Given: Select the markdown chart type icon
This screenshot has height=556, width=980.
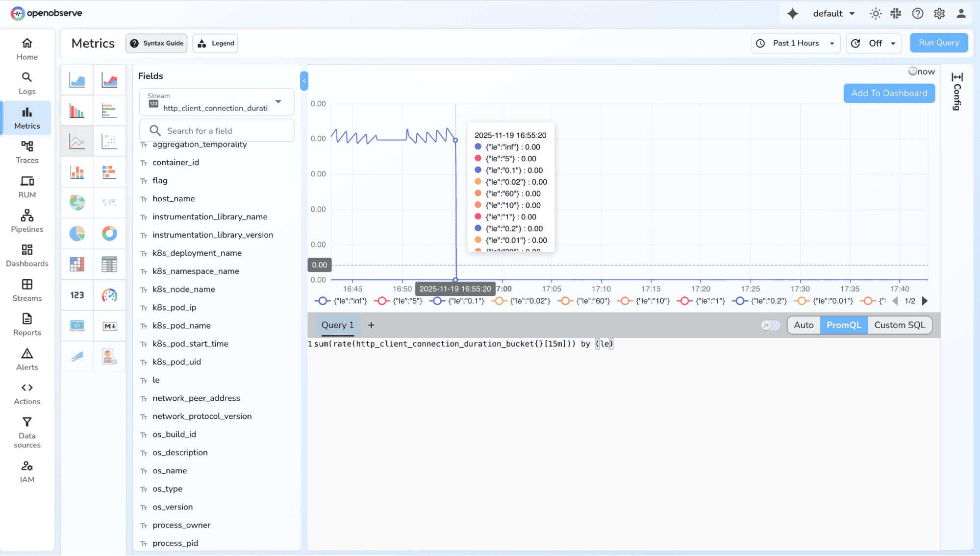Looking at the screenshot, I should coord(109,326).
